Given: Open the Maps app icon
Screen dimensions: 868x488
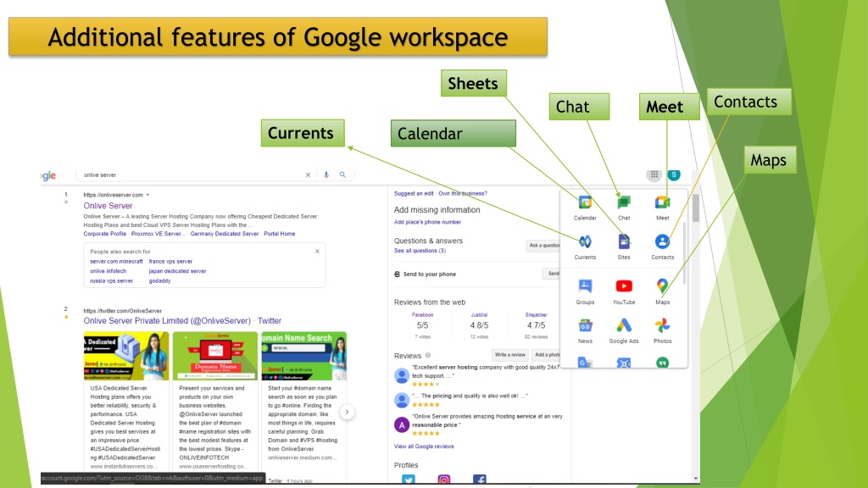Looking at the screenshot, I should [663, 286].
